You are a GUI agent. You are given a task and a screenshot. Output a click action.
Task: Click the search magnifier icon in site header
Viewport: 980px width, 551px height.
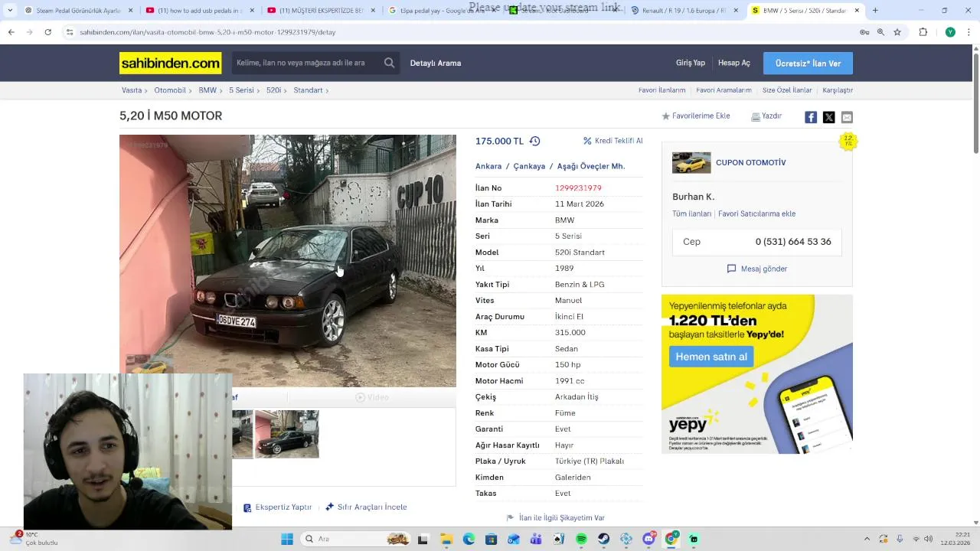(x=390, y=63)
